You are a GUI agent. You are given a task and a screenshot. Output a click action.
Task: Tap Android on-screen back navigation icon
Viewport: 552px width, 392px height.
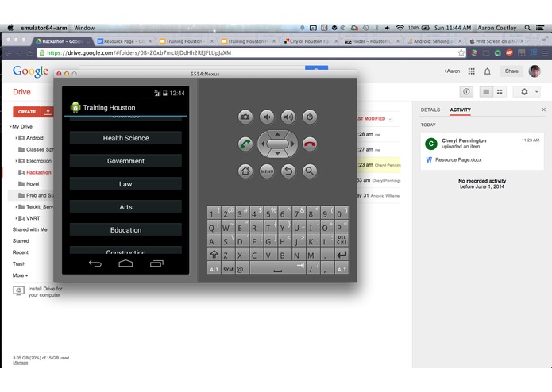(x=95, y=263)
